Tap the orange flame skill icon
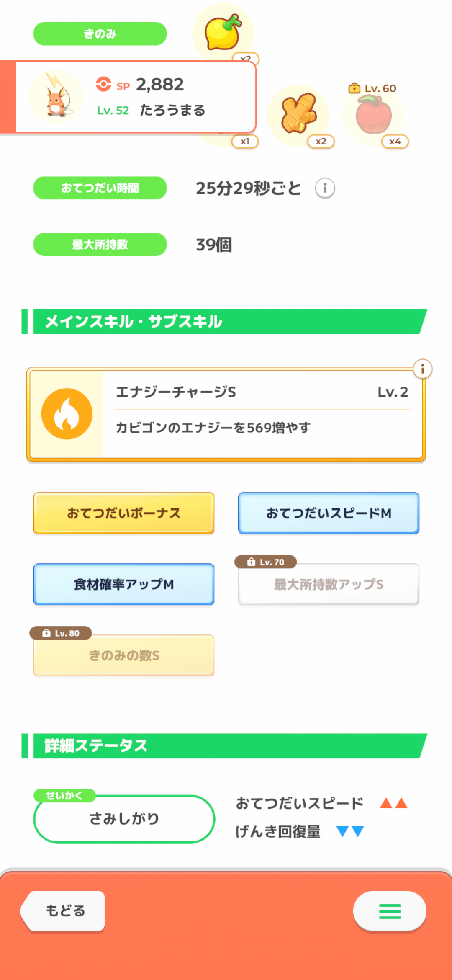The width and height of the screenshot is (452, 980). click(x=67, y=414)
